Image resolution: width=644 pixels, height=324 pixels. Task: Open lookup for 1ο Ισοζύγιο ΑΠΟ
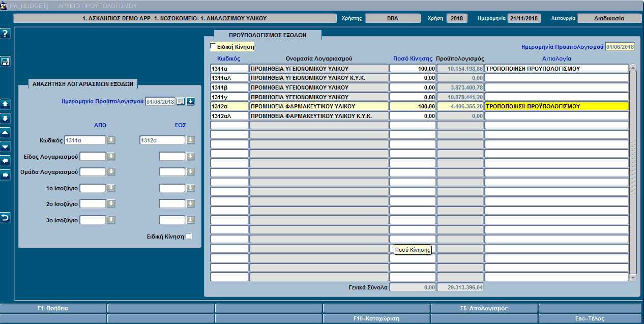(x=111, y=188)
